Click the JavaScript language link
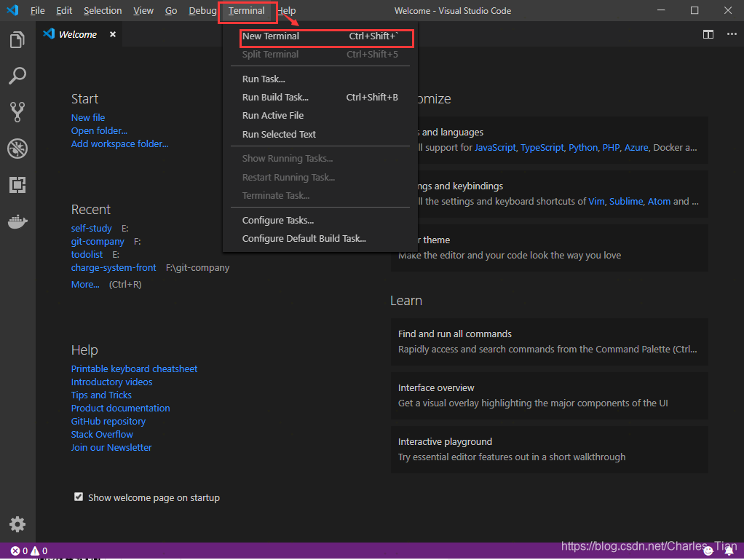Viewport: 744px width, 560px height. click(495, 148)
